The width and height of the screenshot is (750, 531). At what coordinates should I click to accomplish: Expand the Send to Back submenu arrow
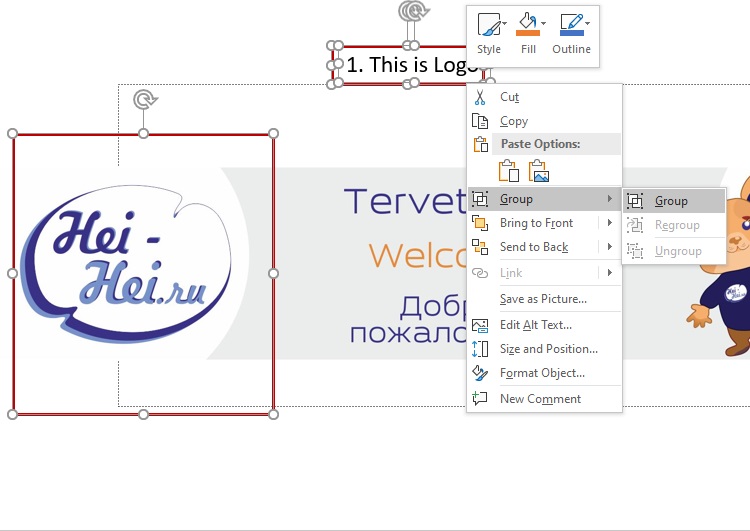click(609, 246)
